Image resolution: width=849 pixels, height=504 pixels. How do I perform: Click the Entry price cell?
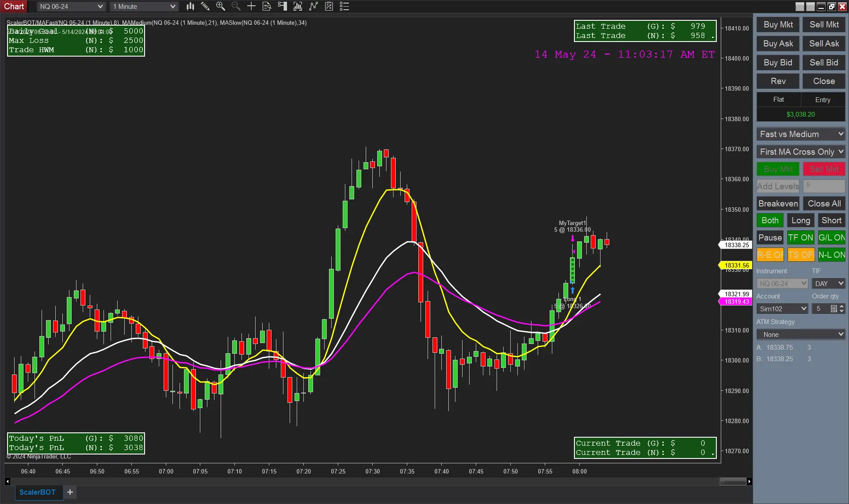(823, 100)
